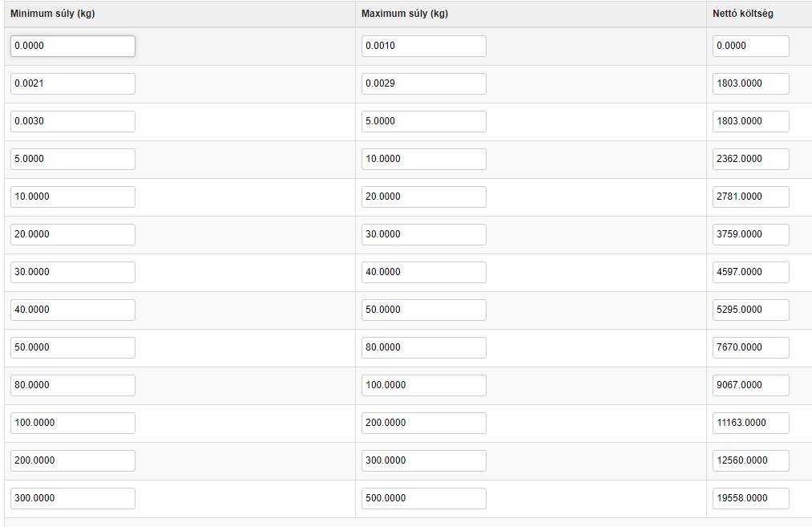Click the Nettó költség column header
The height and width of the screenshot is (527, 812).
tap(742, 14)
